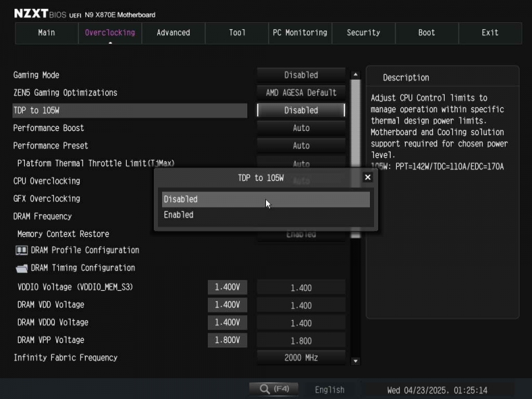532x399 pixels.
Task: Go to the Exit tab
Action: click(x=490, y=33)
